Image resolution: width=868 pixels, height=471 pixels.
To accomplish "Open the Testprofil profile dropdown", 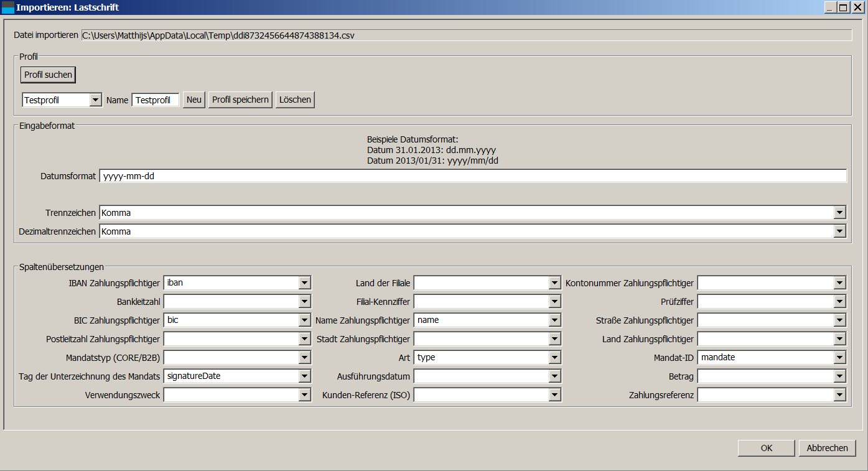I will pyautogui.click(x=62, y=100).
